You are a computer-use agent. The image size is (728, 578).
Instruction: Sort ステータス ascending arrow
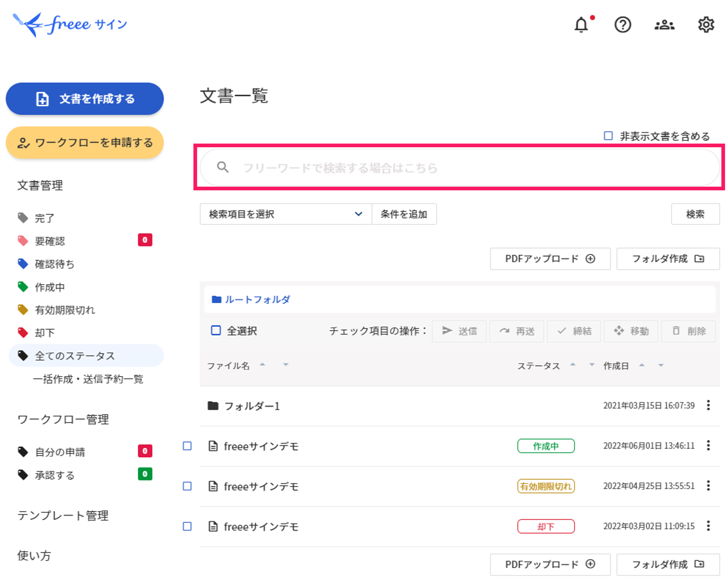(x=573, y=364)
